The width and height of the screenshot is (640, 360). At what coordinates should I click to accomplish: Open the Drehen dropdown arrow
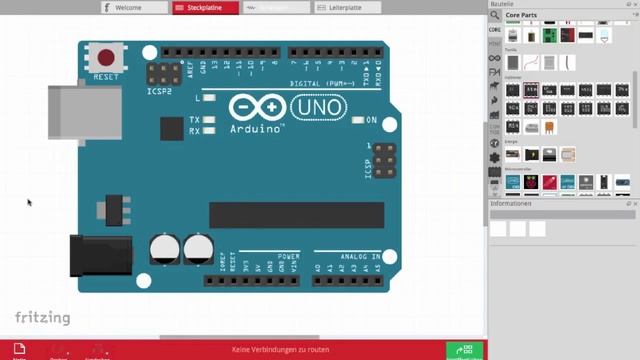coord(68,353)
